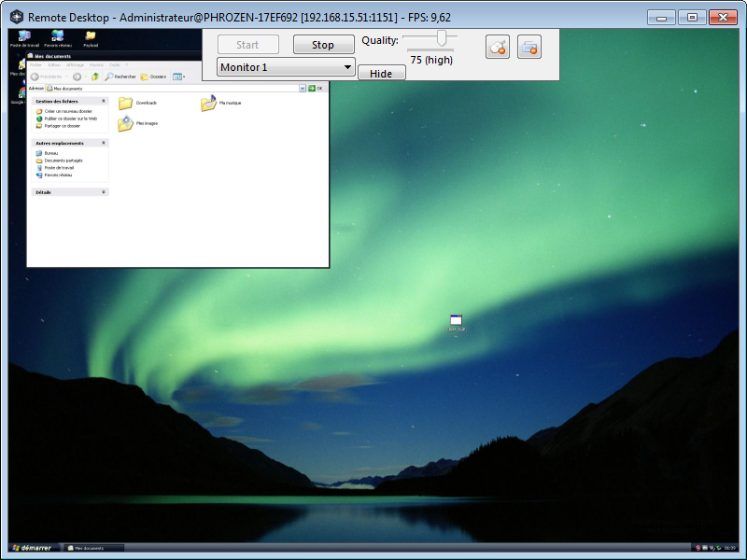Select the Payload folder on desktop
Screen dimensions: 747x560
point(91,37)
